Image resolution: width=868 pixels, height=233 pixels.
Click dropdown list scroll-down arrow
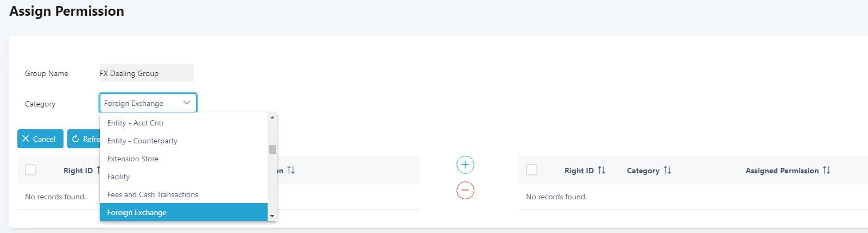point(272,216)
